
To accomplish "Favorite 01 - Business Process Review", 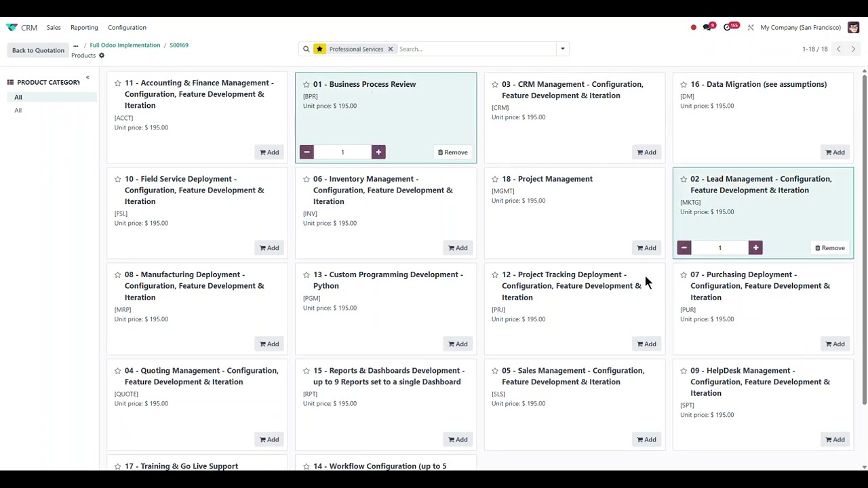I will [307, 84].
